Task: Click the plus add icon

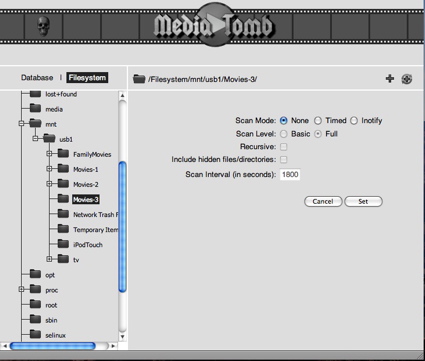Action: 390,79
